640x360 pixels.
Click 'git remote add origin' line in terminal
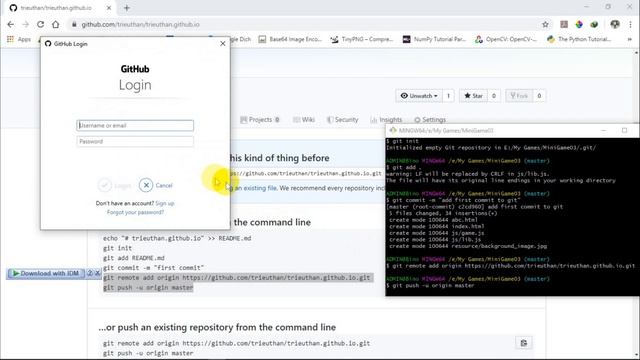click(513, 266)
